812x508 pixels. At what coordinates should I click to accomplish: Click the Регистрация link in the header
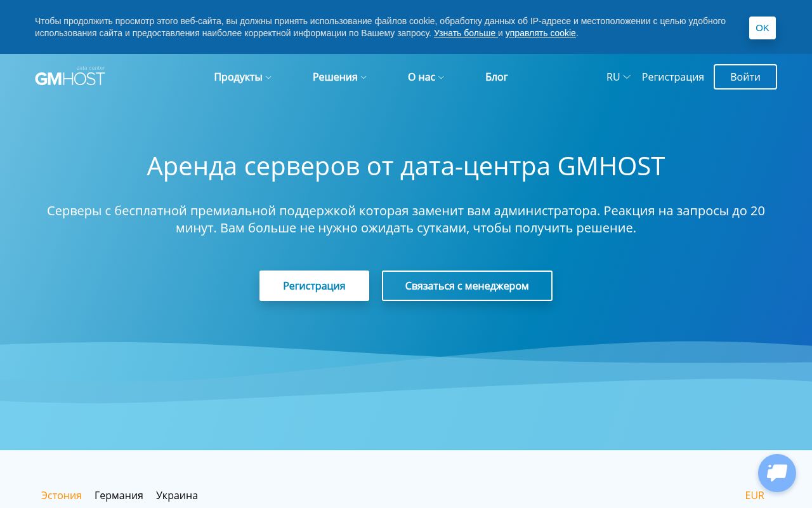pos(672,77)
